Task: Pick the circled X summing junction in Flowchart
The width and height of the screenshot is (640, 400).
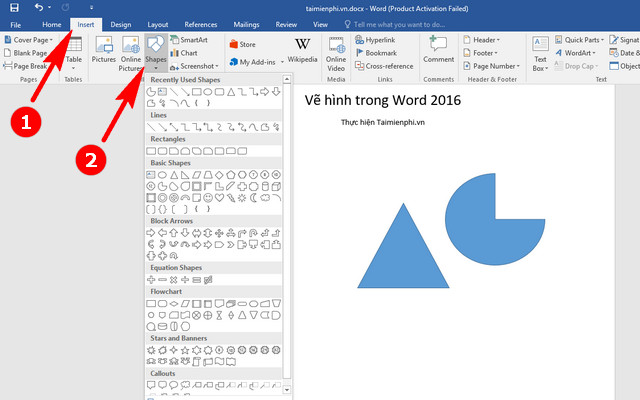Action: coord(196,315)
